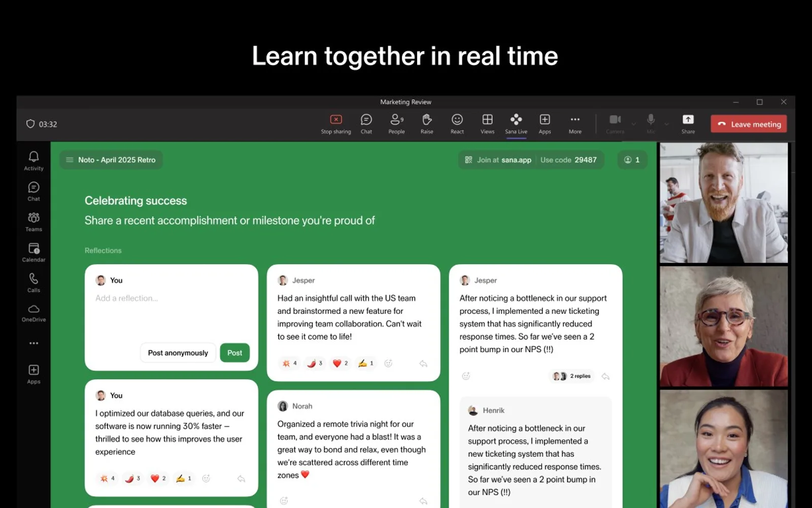Screen dimensions: 812x508
Task: Toggle the Camera on
Action: (615, 124)
